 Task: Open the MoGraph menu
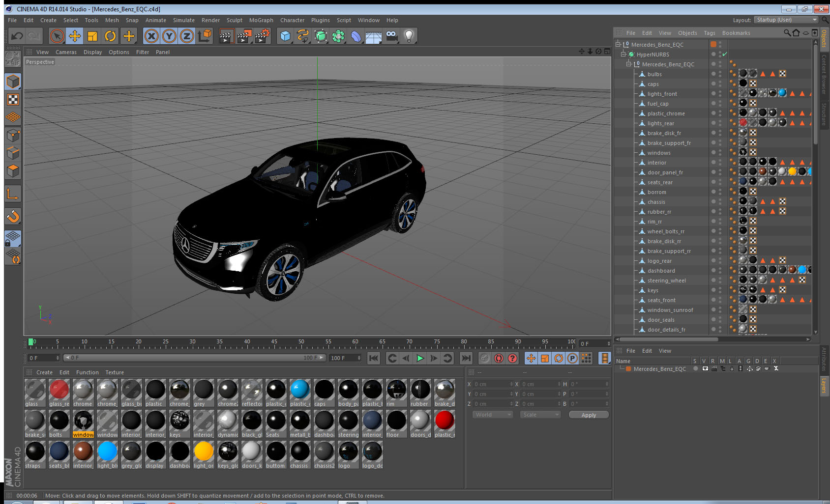(x=261, y=20)
